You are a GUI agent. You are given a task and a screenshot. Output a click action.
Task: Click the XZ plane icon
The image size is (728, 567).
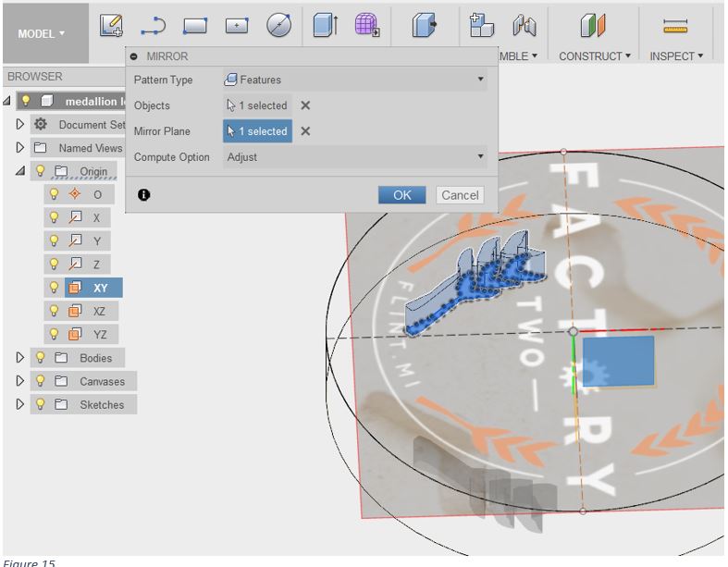coord(75,311)
